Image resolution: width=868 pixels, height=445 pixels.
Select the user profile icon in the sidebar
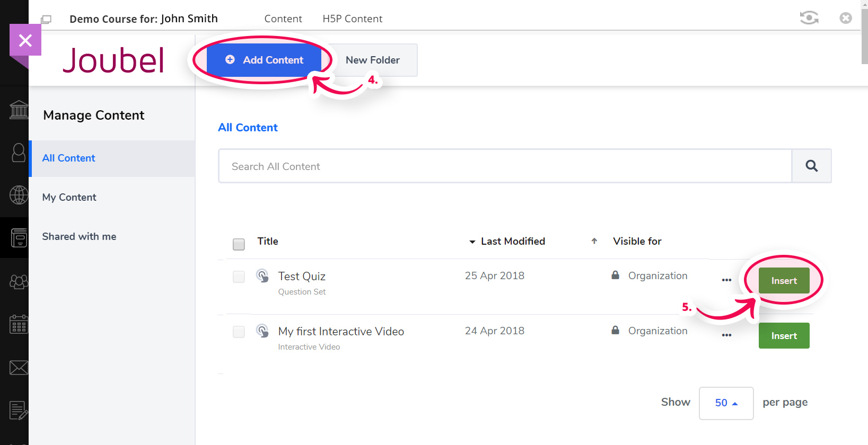click(19, 153)
